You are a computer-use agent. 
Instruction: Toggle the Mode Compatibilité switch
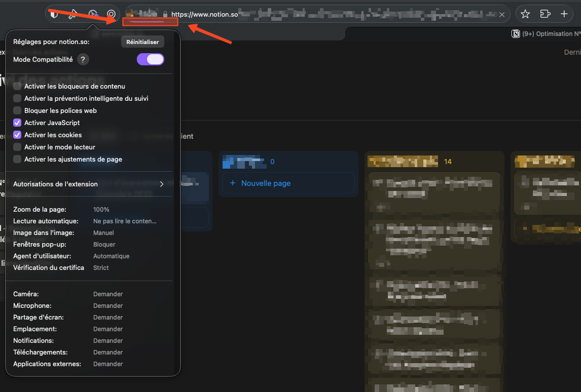tap(151, 59)
